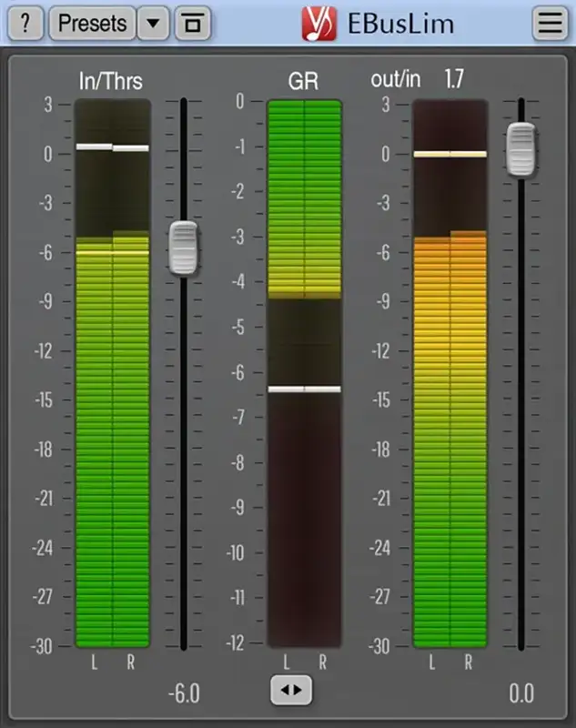
Task: Click the threshold slider handle
Action: (183, 248)
